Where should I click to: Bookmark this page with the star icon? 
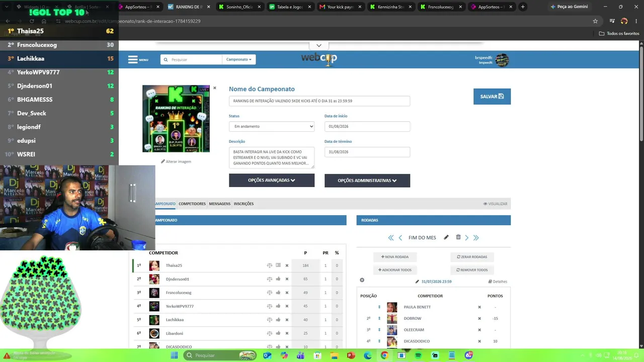click(595, 21)
